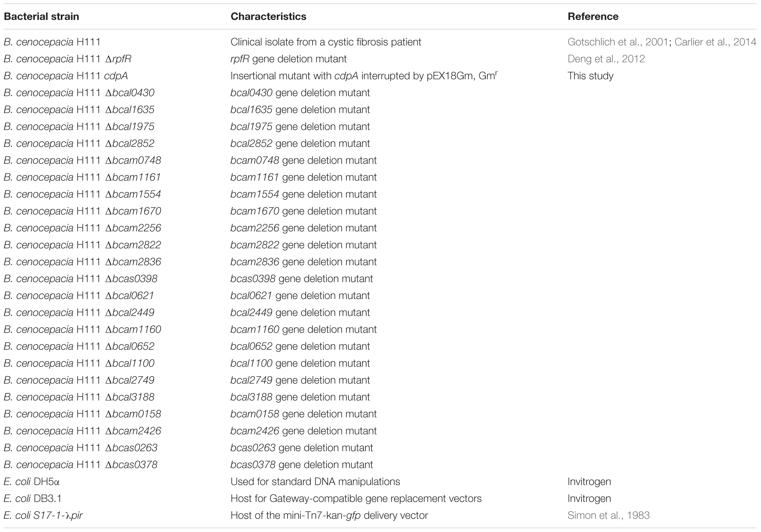Select the strain cell ending in Δbcam1160
Screen dimensions: 761x532
pyautogui.click(x=82, y=329)
